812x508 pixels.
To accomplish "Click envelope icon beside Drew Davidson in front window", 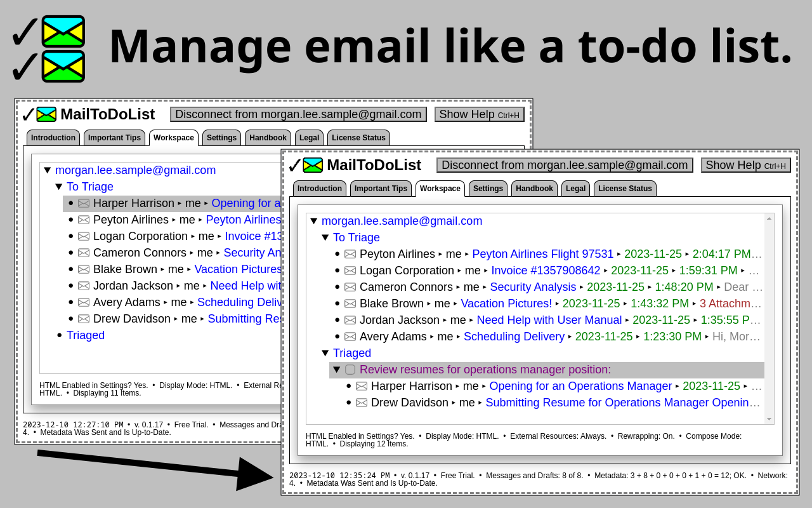I will coord(362,403).
